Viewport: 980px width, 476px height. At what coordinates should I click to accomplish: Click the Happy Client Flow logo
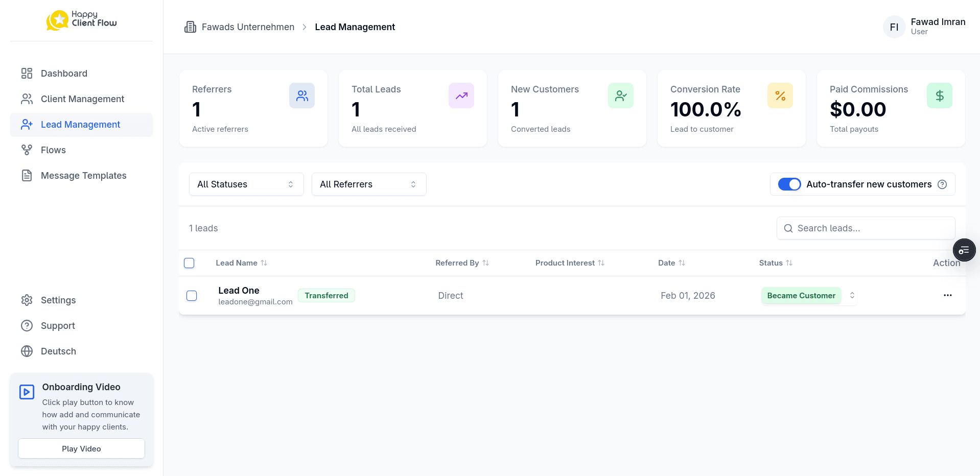click(81, 20)
